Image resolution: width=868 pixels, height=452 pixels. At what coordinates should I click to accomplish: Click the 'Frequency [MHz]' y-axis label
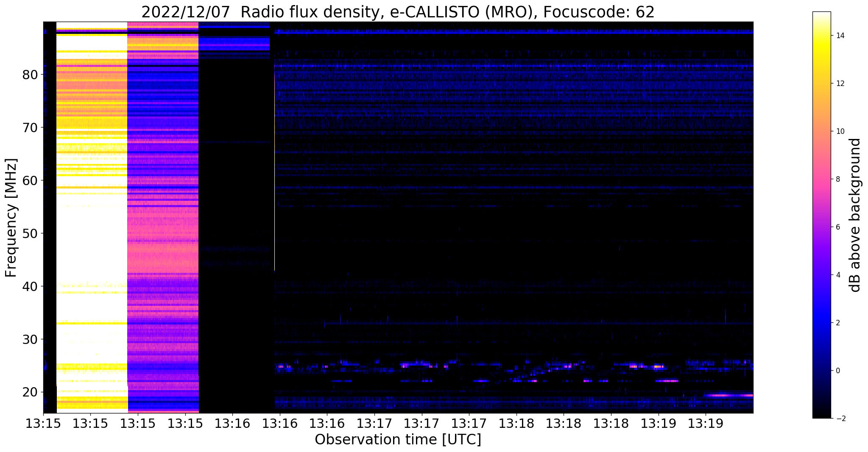11,218
